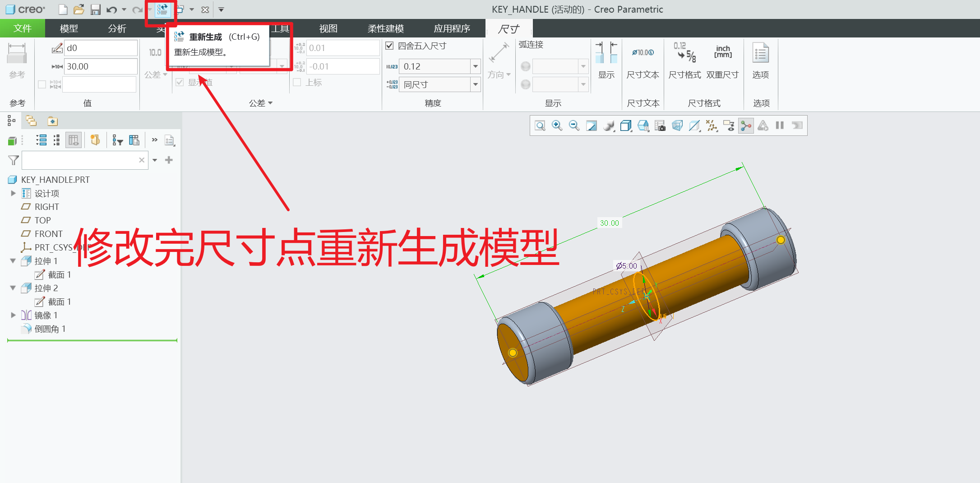Open the 0.12 precision dropdown

point(476,66)
